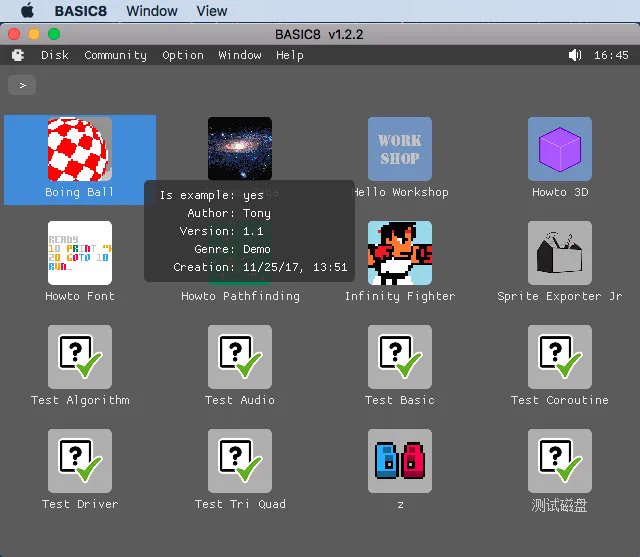Minimize BASIC8 window with yellow button
The image size is (640, 557).
tap(34, 34)
